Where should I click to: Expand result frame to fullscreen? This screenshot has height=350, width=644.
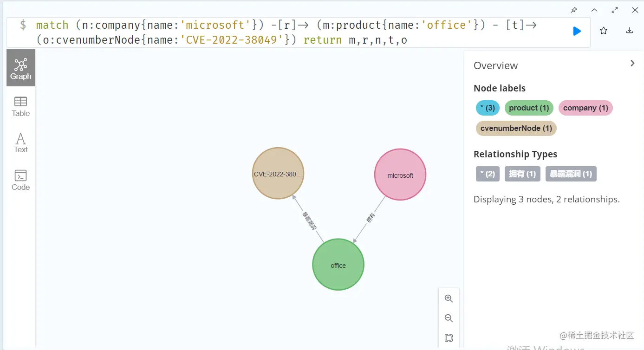click(x=615, y=10)
